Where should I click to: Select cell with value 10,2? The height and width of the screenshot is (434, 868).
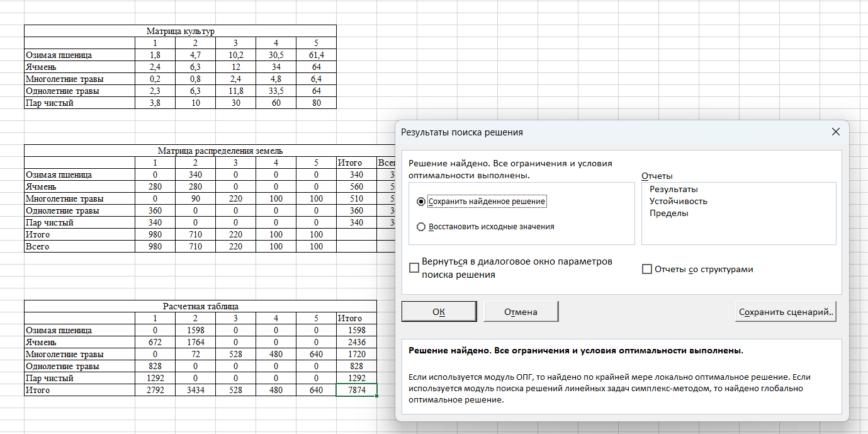(x=235, y=55)
